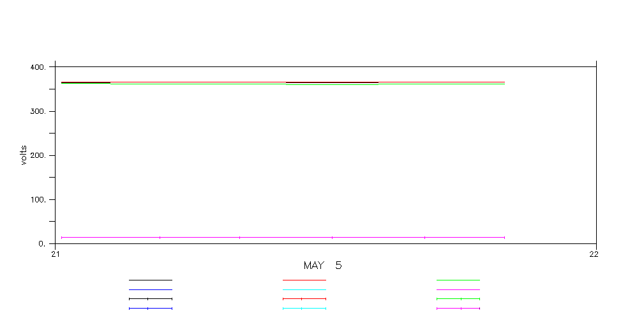
Task: Click the solid black legend line
Action: [x=150, y=280]
